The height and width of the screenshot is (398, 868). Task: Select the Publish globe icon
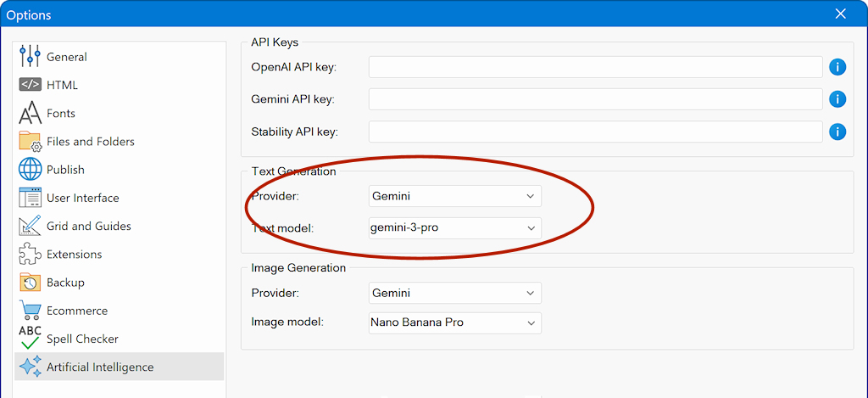(x=31, y=170)
